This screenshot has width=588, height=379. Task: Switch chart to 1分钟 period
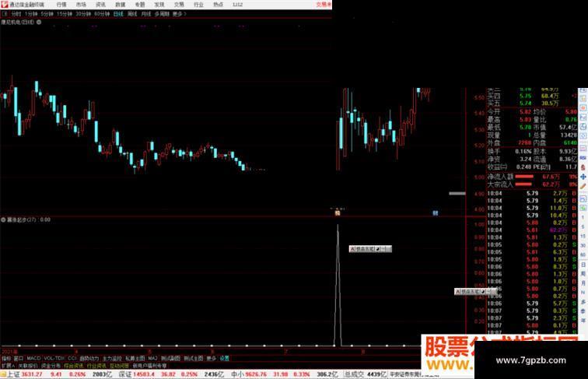31,14
